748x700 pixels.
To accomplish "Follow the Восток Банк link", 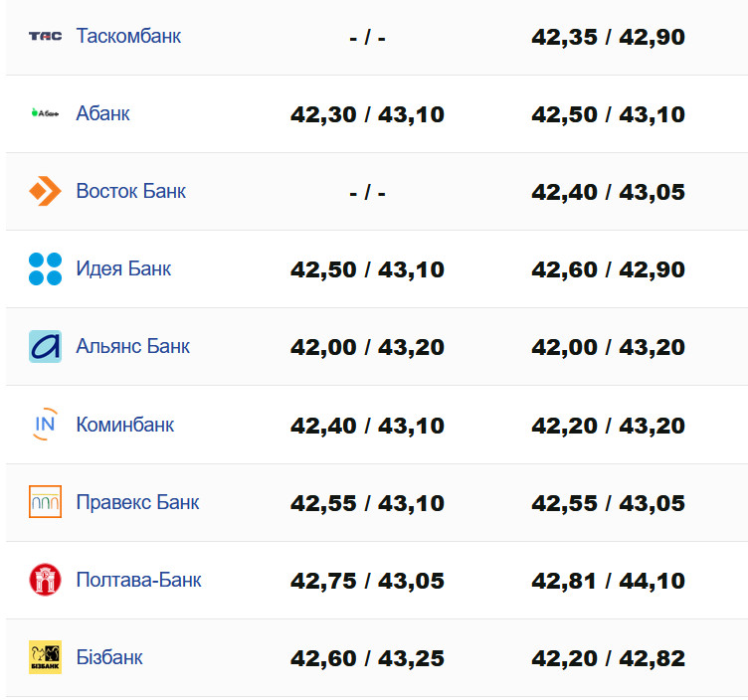I will pos(130,191).
